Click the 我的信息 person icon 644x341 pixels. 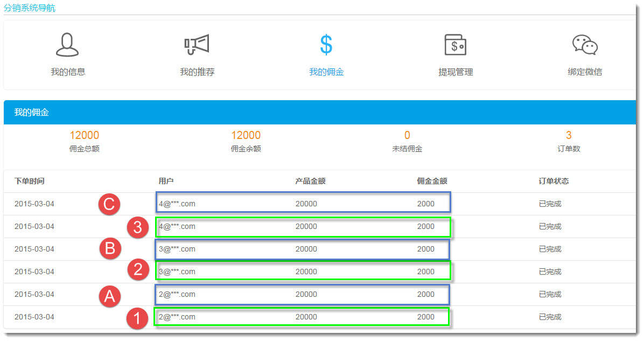coord(67,45)
